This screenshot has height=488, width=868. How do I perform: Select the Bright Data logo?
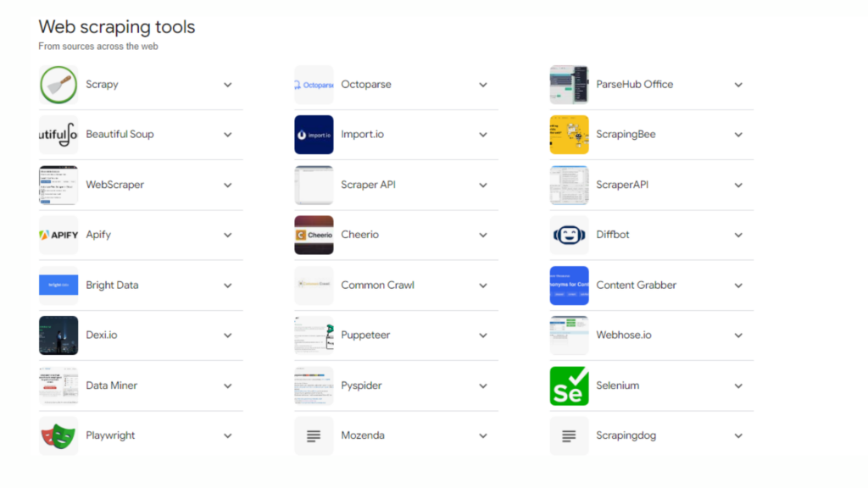point(58,285)
